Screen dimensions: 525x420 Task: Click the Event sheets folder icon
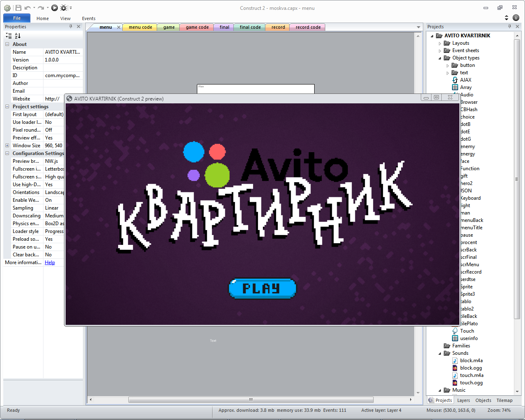click(447, 50)
